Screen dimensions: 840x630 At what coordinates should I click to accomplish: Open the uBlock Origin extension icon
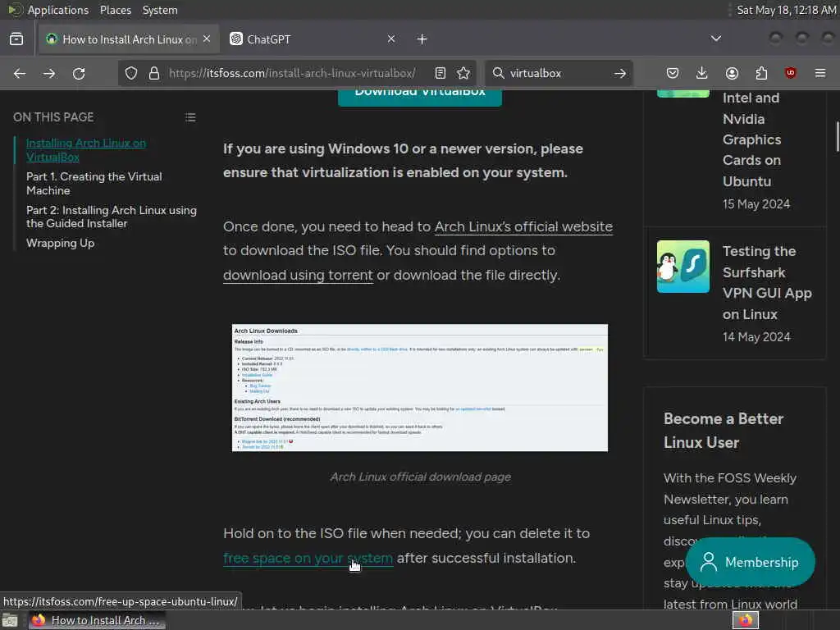(791, 73)
